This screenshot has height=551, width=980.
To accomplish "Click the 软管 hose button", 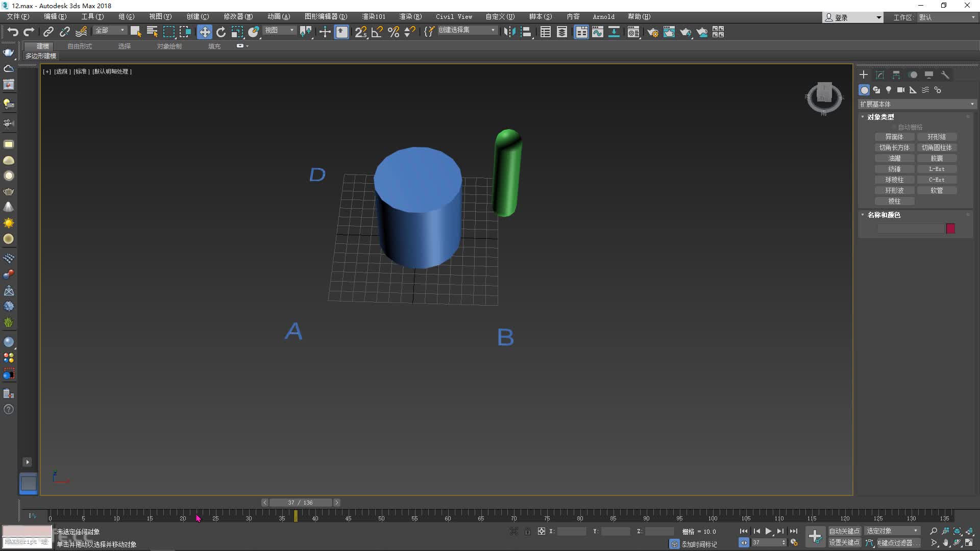I will pos(937,190).
